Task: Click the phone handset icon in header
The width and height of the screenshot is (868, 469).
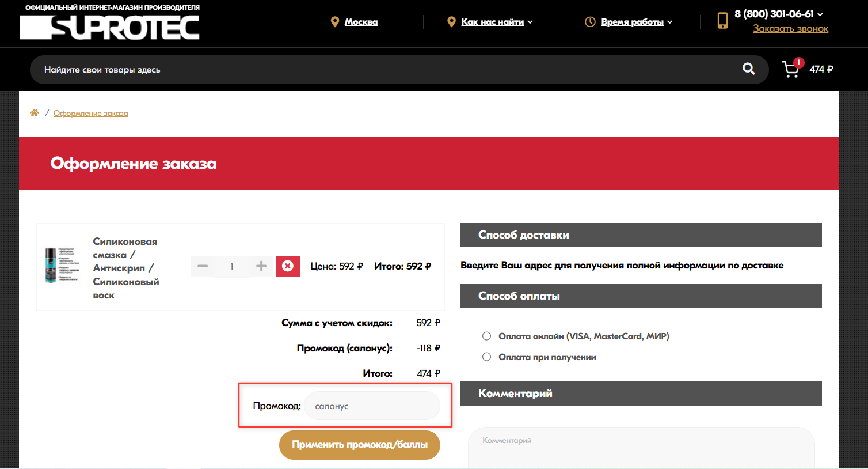Action: 723,21
